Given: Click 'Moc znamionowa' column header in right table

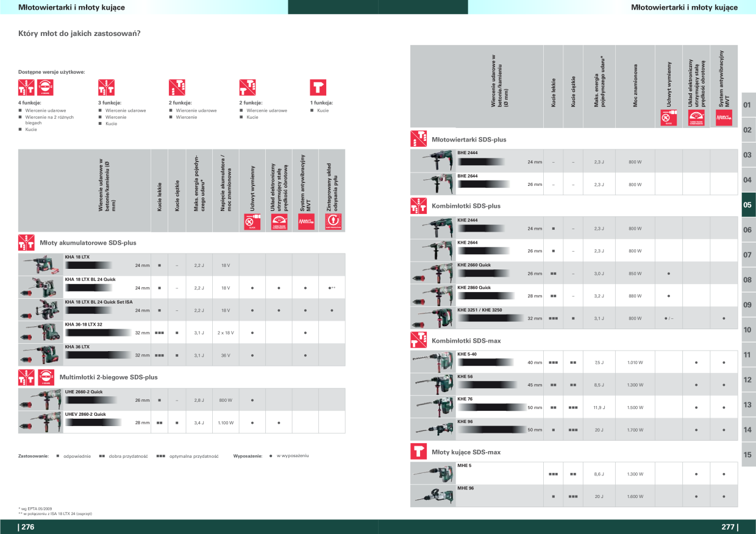Looking at the screenshot, I should tap(635, 87).
